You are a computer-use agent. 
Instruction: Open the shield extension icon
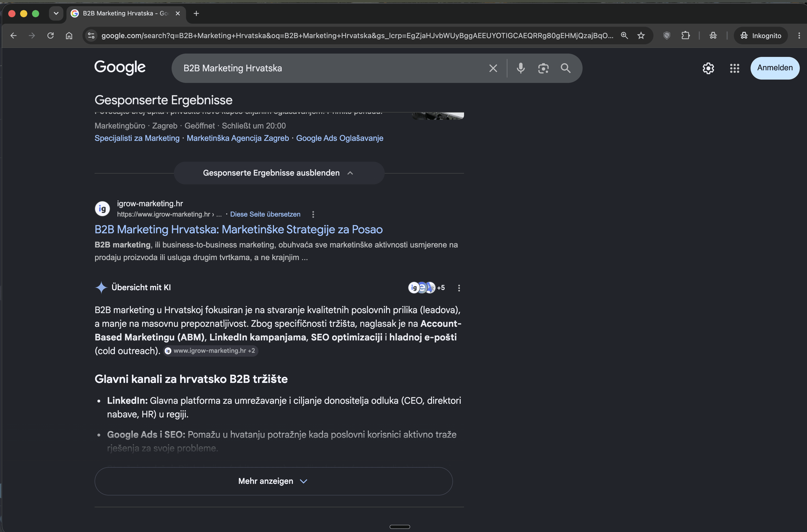point(667,36)
